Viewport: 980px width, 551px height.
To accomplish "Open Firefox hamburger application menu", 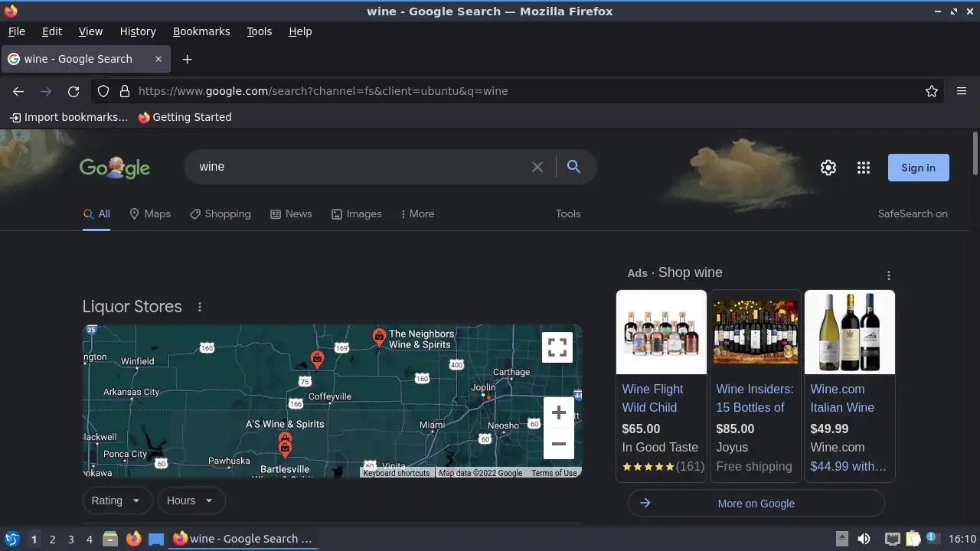I will tap(962, 91).
